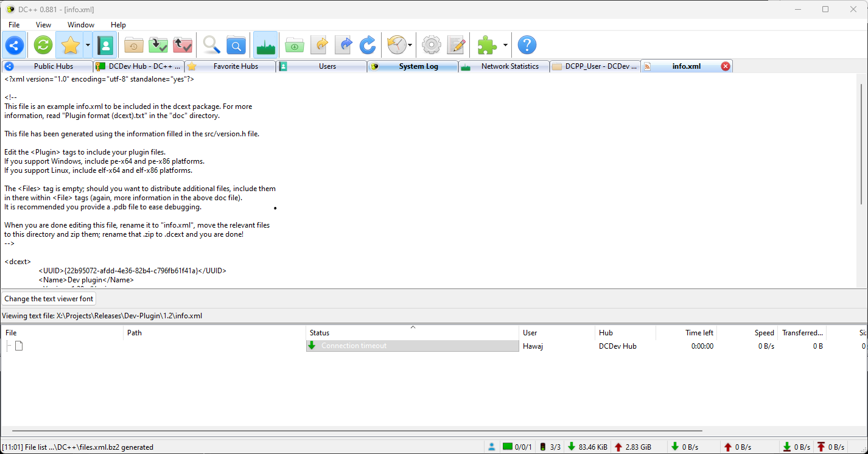Open Search with the magnifying glass icon
The width and height of the screenshot is (868, 454).
click(x=211, y=45)
